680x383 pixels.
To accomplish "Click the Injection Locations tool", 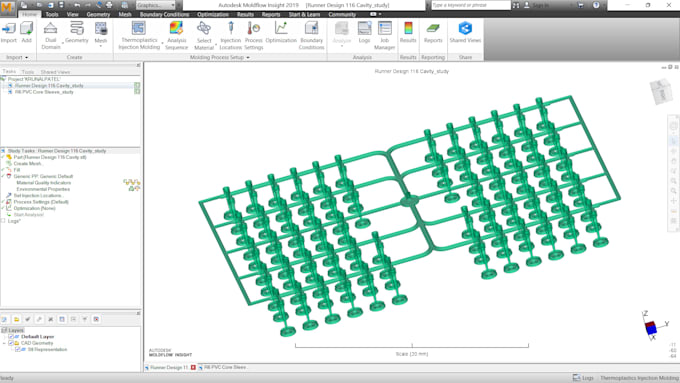I will point(231,36).
